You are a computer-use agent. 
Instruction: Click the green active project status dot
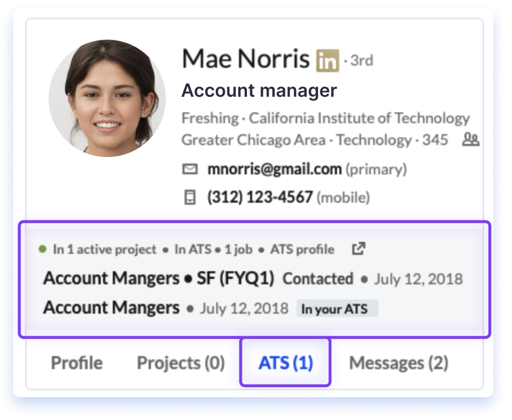[x=43, y=249]
